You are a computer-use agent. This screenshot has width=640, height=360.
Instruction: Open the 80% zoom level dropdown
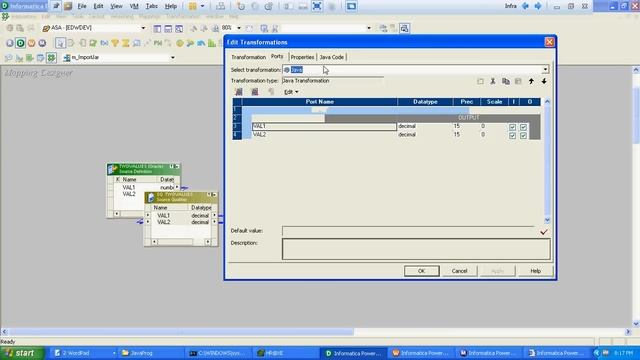239,28
